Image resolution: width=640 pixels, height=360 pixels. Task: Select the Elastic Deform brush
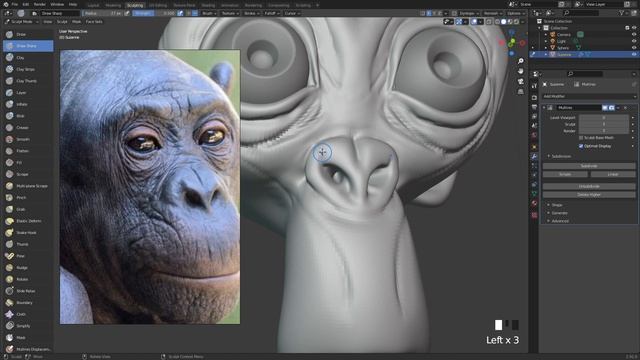28,221
